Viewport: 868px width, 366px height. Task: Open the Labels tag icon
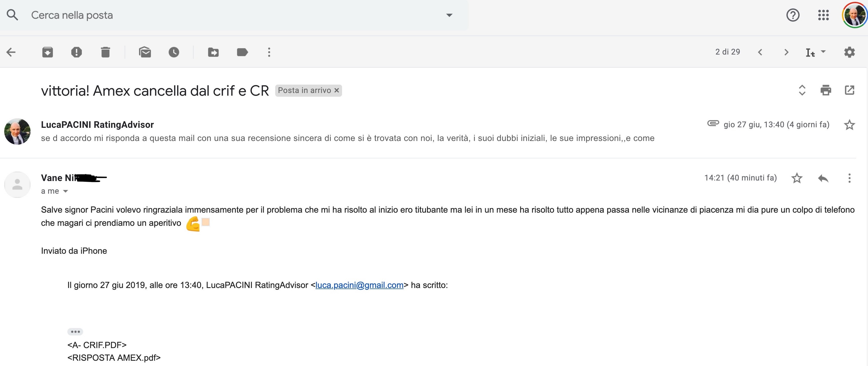coord(242,52)
